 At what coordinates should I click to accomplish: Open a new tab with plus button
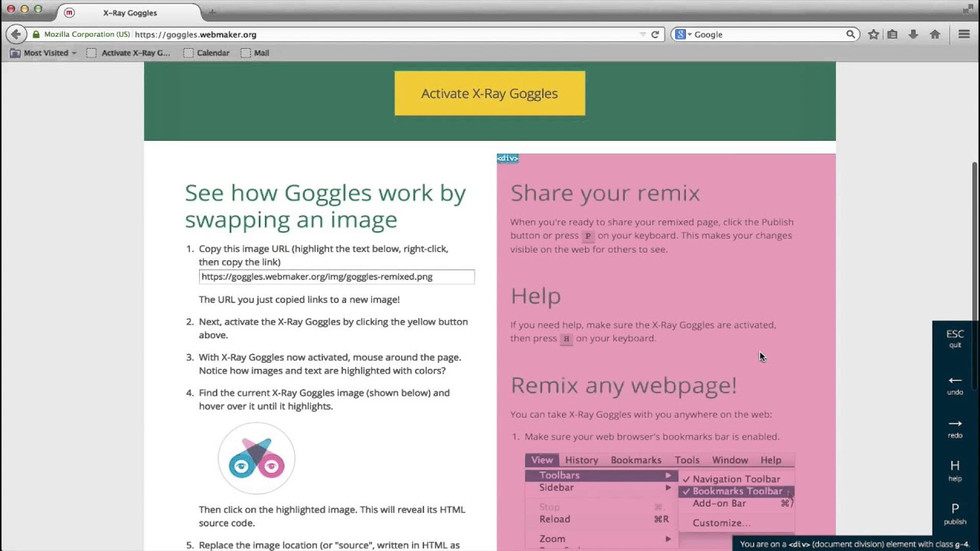pos(213,12)
